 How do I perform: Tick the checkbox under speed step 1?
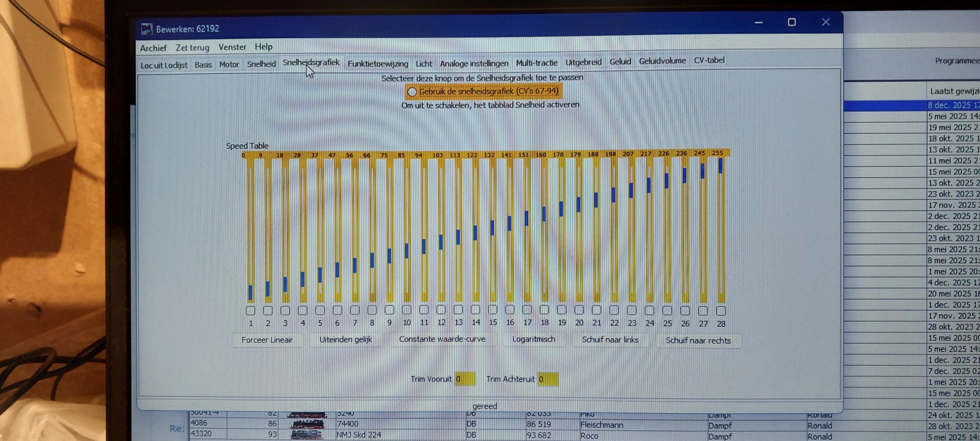[250, 311]
